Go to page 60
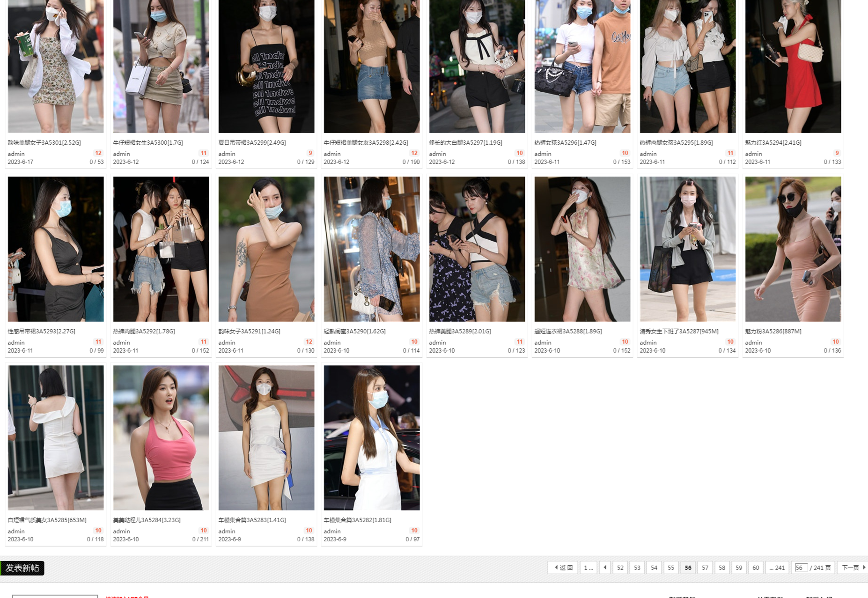Screen dimensions: 868x598 click(756, 568)
